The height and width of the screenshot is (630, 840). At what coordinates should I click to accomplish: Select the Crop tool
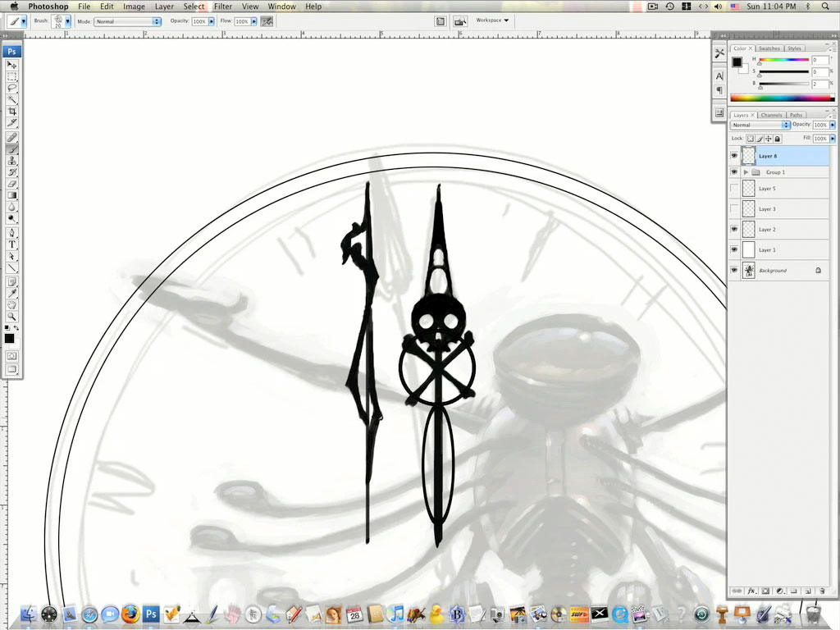tap(12, 112)
